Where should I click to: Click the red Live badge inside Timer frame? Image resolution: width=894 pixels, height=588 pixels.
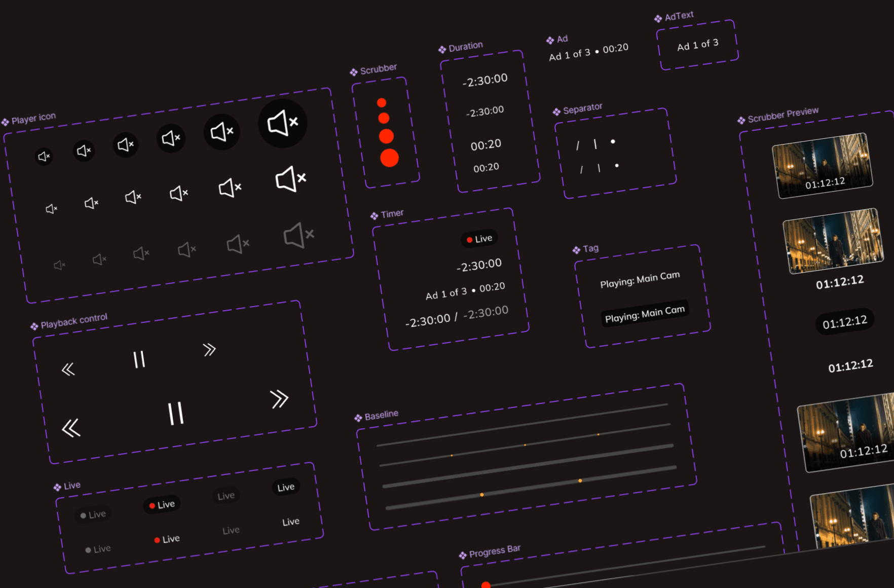click(479, 239)
